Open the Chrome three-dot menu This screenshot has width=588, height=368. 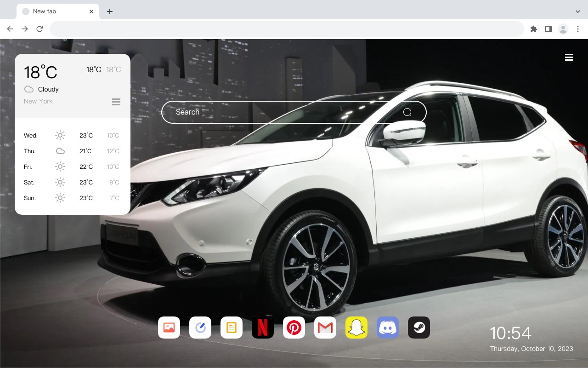(578, 29)
